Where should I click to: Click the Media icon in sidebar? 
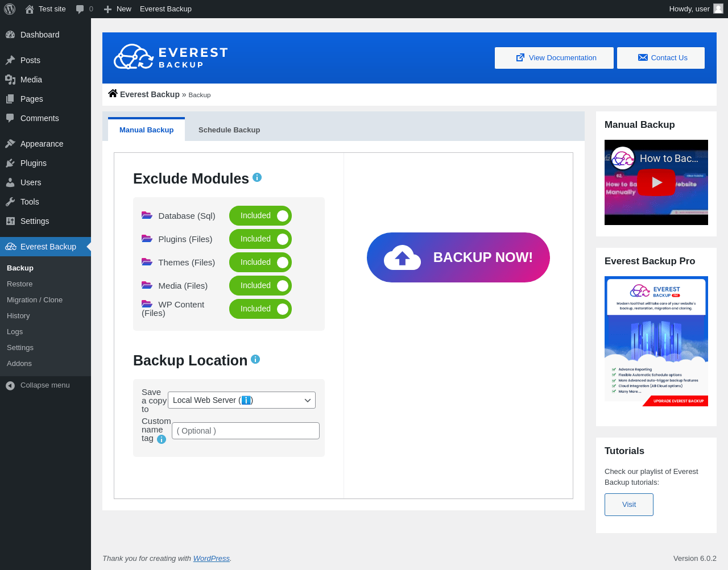[10, 80]
